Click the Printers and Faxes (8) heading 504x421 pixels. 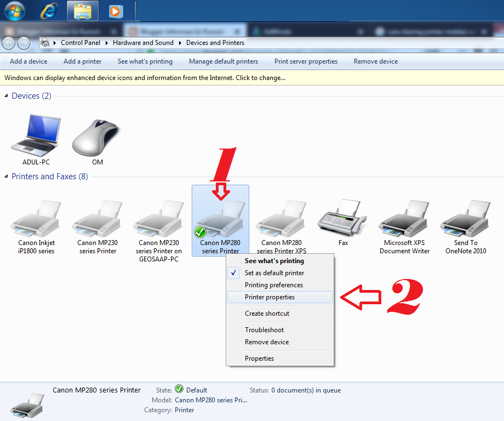tap(50, 177)
